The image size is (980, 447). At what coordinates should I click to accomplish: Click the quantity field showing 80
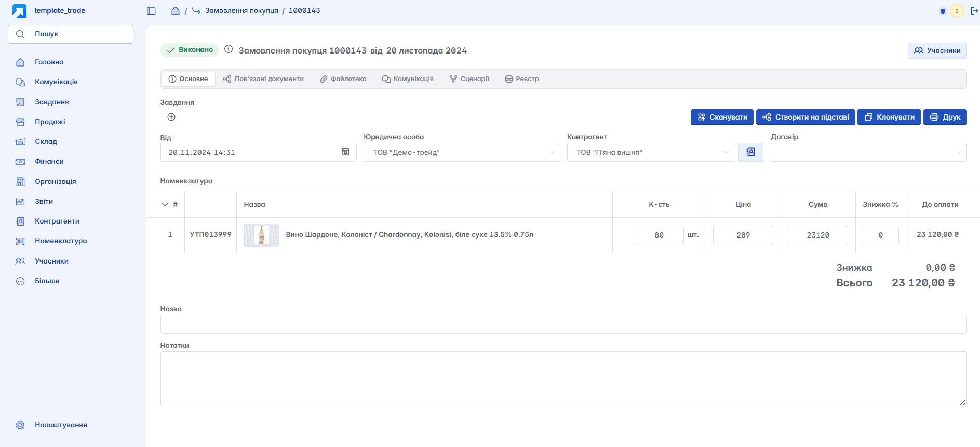(659, 235)
